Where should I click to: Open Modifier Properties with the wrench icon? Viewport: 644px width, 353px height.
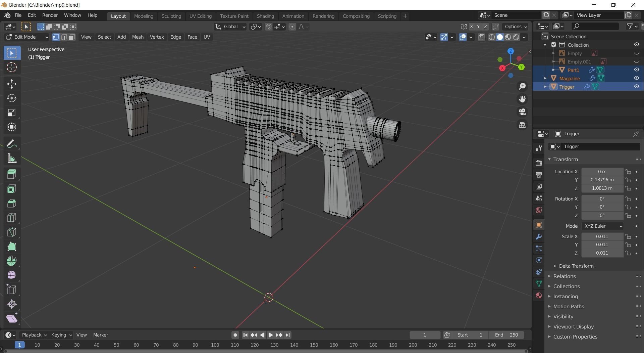(x=538, y=236)
